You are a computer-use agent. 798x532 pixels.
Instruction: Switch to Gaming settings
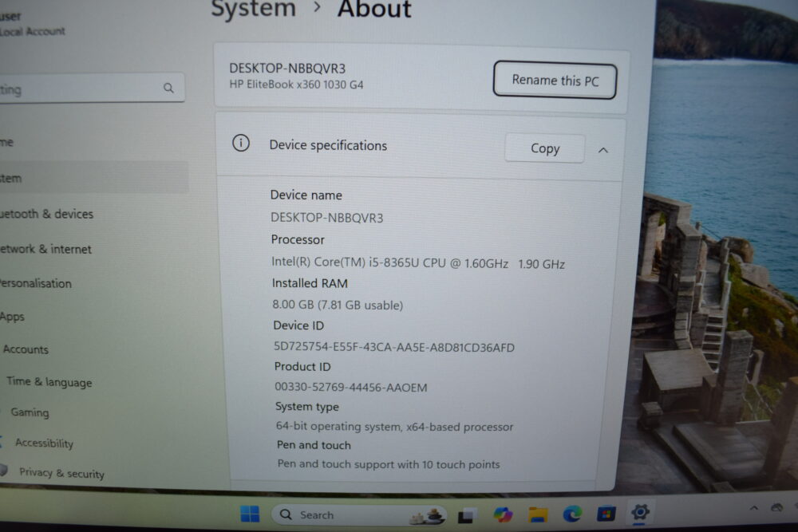[30, 412]
